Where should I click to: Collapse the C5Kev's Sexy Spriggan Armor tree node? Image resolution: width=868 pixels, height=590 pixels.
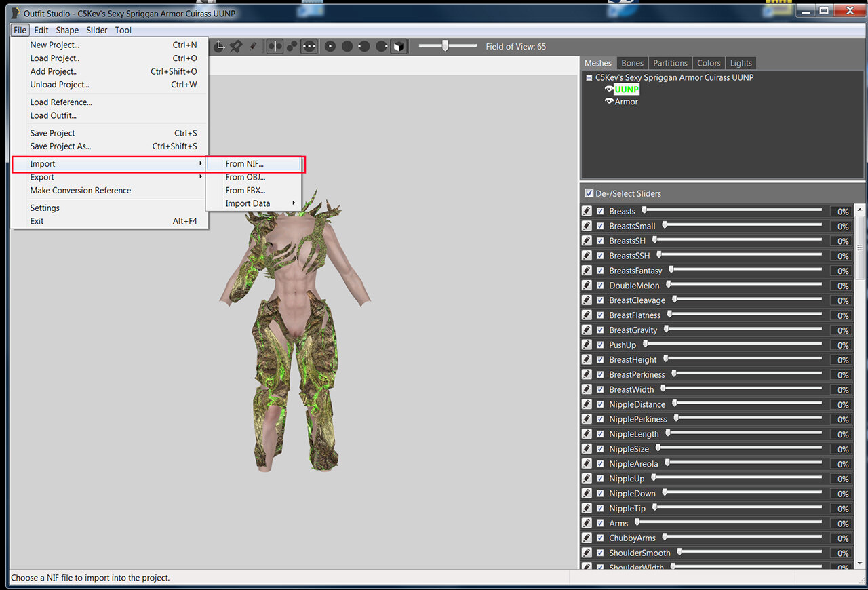pos(589,77)
